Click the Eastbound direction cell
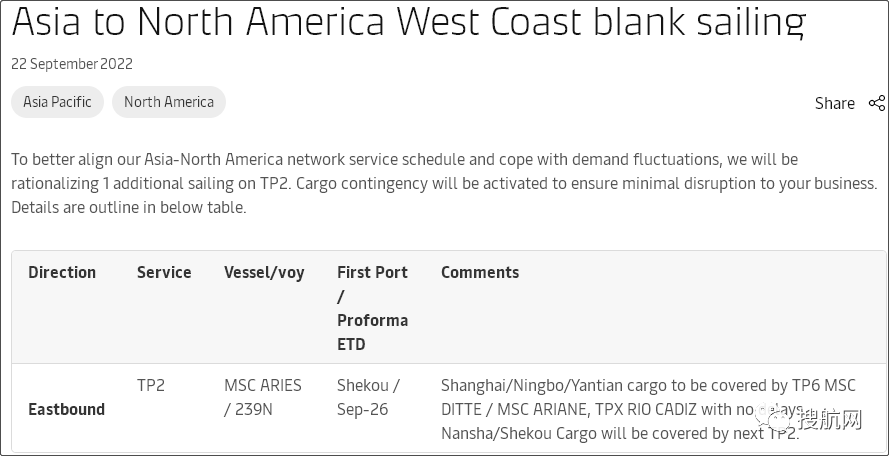Screen dimensions: 891x458 pyautogui.click(x=66, y=409)
